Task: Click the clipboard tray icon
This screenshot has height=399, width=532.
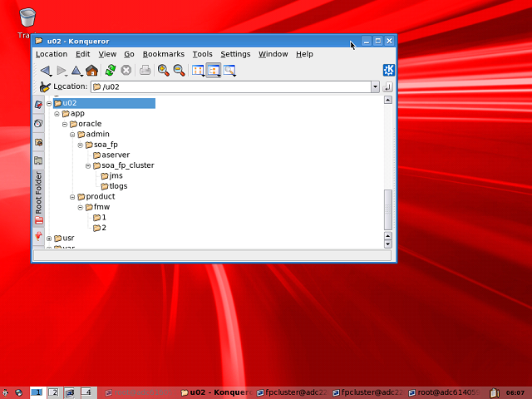Action: [x=495, y=392]
